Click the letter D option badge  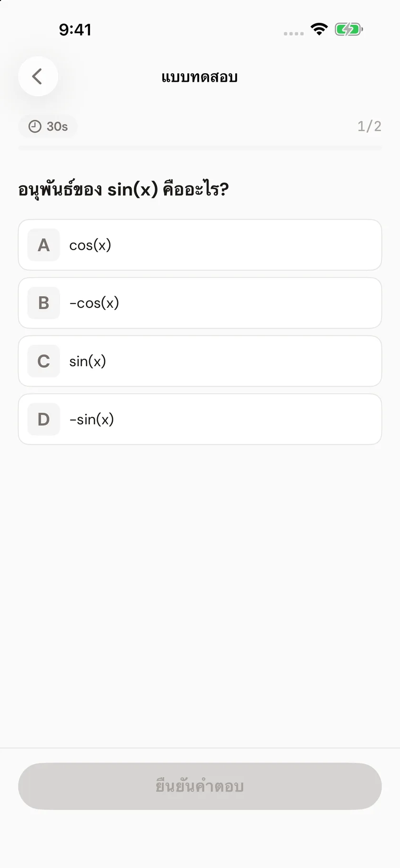44,419
